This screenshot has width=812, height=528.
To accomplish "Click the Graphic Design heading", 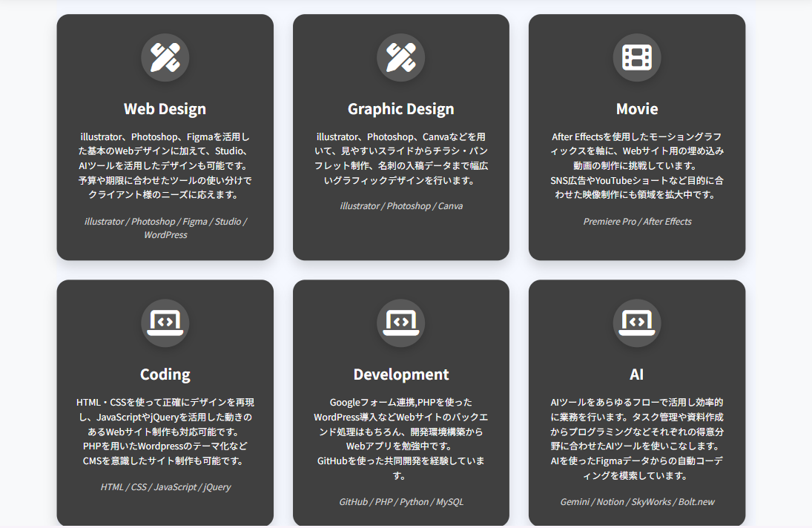I will pyautogui.click(x=401, y=108).
